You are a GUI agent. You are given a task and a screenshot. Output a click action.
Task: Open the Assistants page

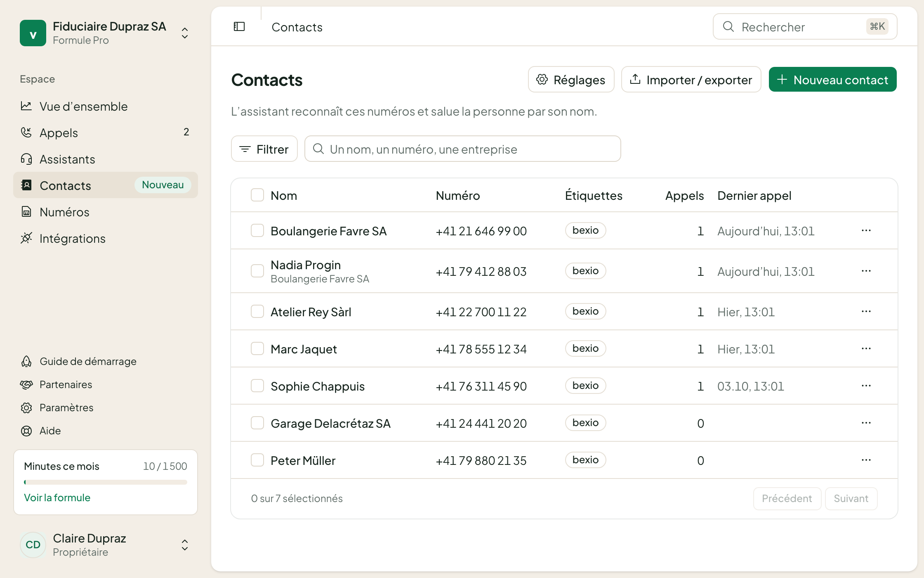pos(106,159)
